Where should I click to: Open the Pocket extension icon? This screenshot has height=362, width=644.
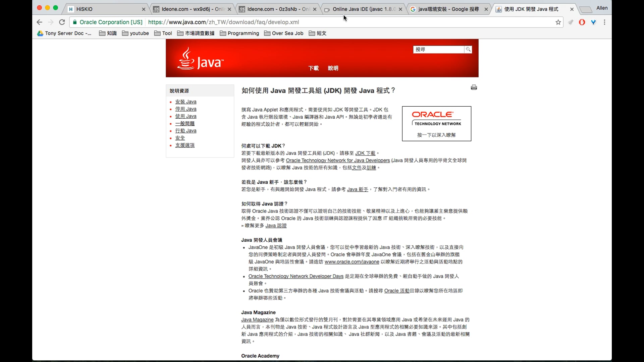pos(571,22)
